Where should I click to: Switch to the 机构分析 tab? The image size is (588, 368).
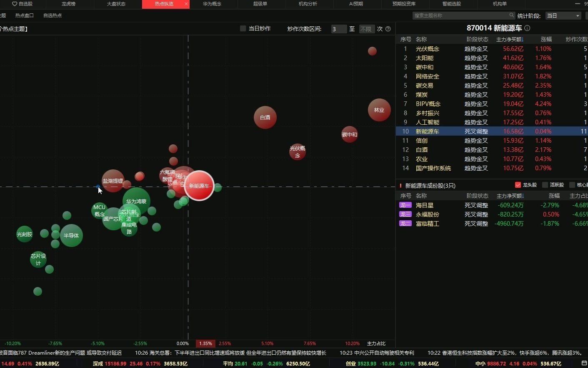pos(308,4)
